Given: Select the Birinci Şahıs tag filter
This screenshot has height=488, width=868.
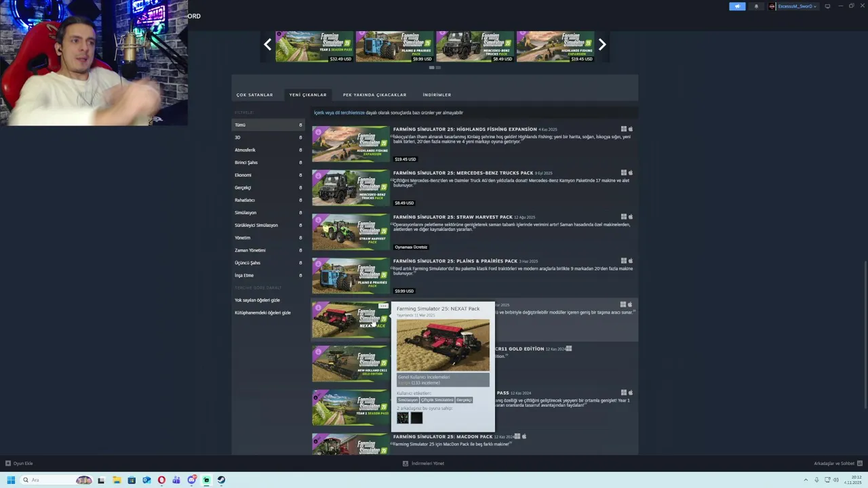Looking at the screenshot, I should tap(269, 163).
